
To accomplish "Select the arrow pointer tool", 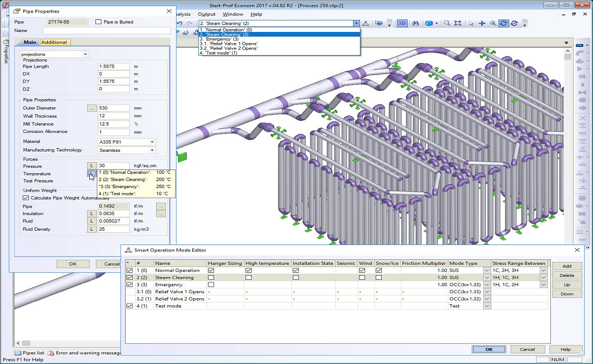I will coord(471,23).
